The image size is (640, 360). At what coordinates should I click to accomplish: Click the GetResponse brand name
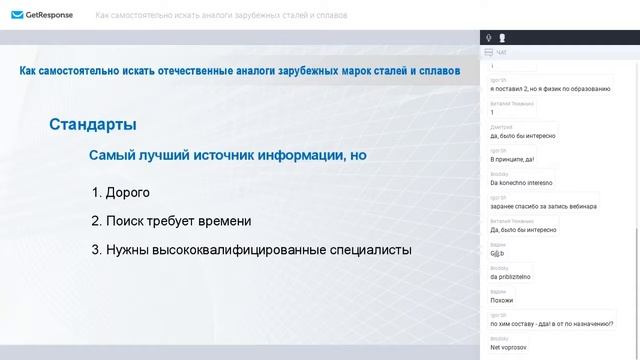pos(49,15)
